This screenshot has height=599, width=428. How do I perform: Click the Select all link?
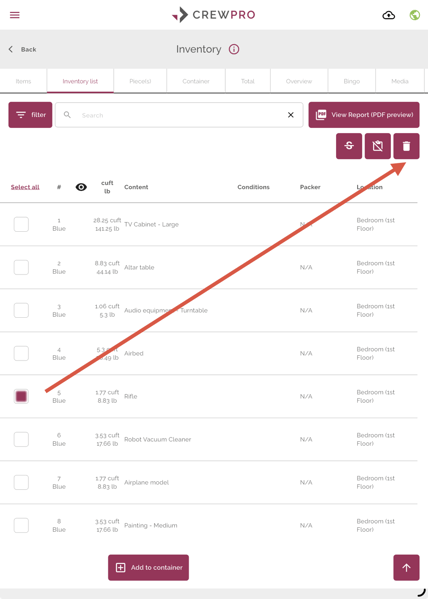click(25, 187)
